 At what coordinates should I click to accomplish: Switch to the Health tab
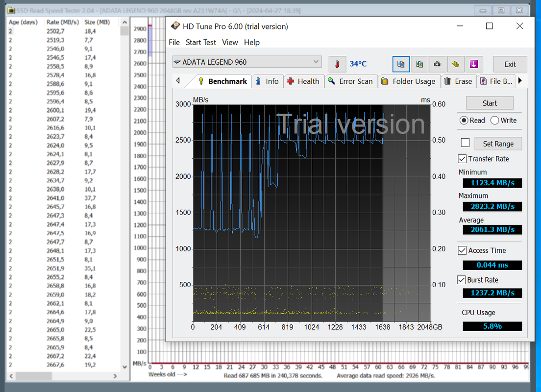coord(304,81)
